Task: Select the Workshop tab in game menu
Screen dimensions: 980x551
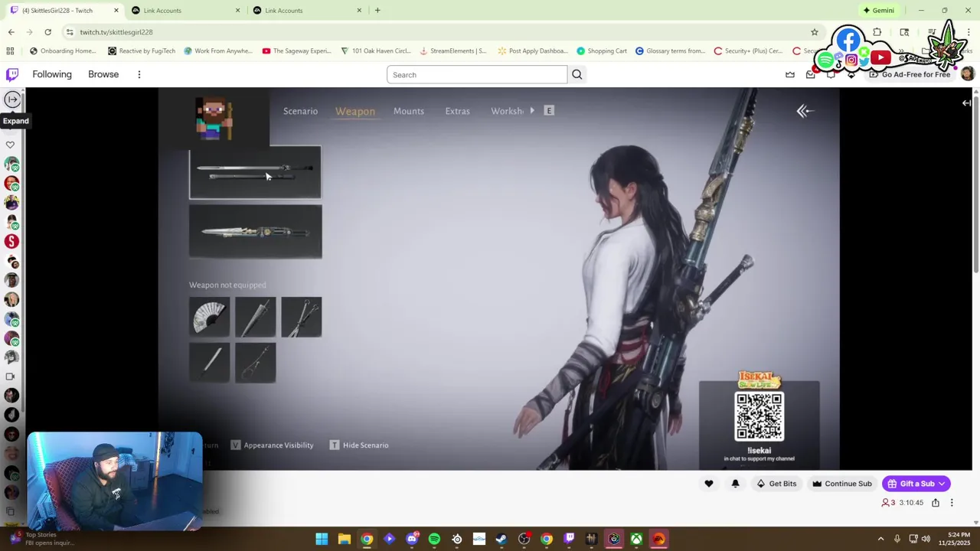Action: coord(507,111)
